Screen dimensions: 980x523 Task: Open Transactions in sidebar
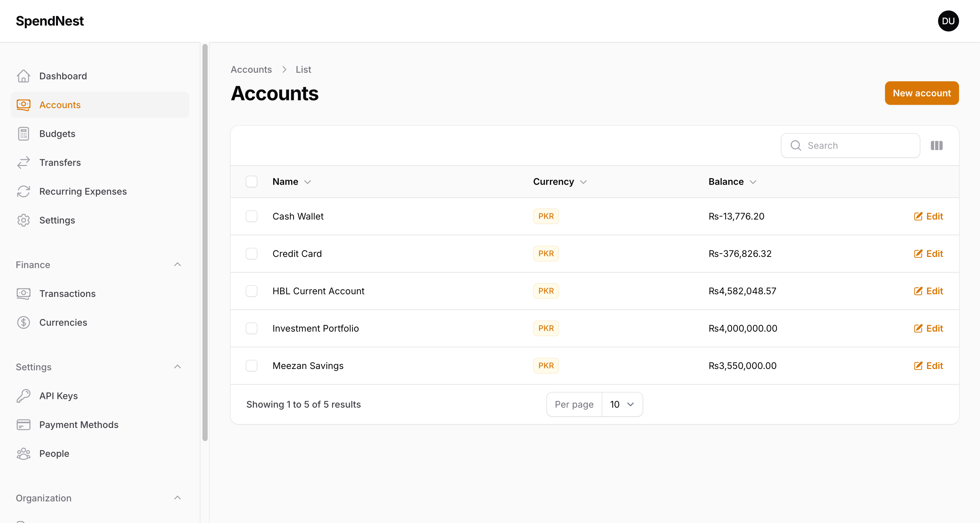[67, 294]
